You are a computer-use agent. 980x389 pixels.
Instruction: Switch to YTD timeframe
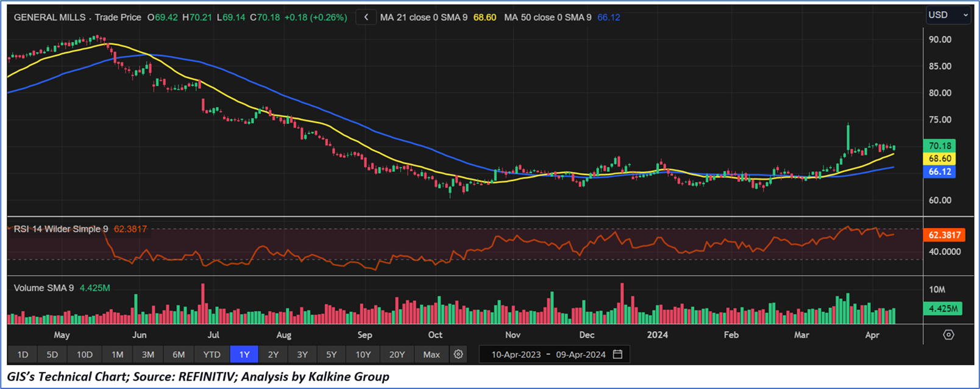click(211, 354)
